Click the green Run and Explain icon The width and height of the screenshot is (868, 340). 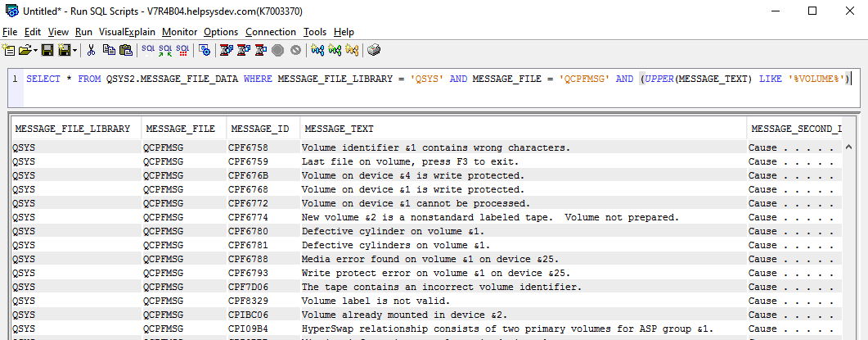pos(335,50)
